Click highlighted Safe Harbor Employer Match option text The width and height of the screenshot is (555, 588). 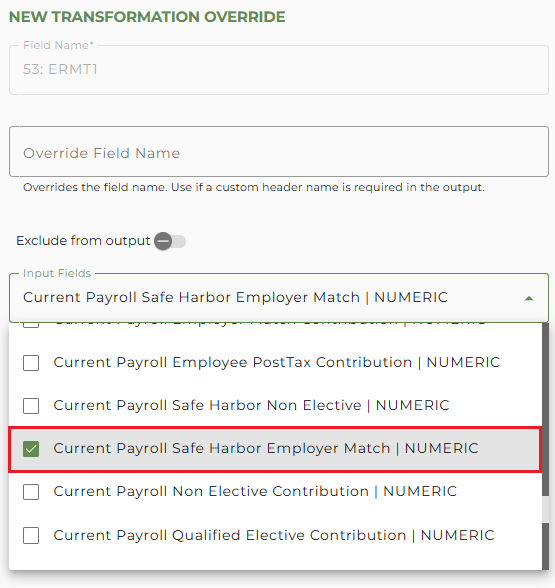266,448
